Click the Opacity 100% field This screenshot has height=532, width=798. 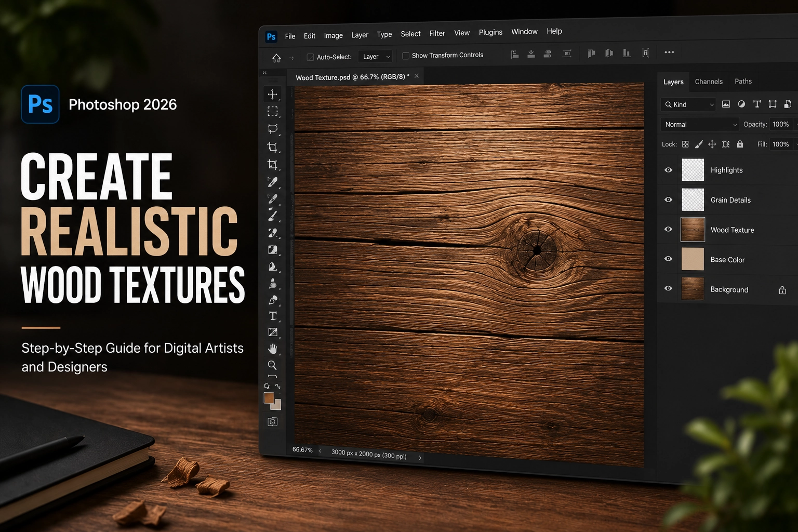(781, 124)
